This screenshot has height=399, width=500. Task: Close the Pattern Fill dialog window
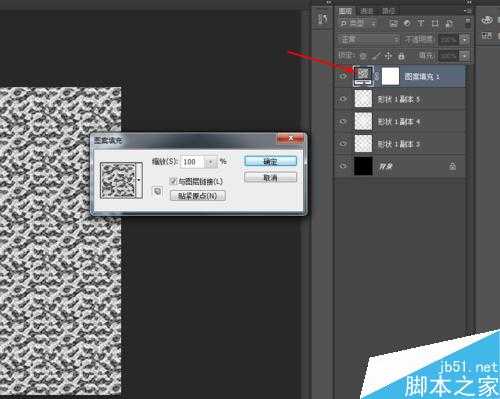[291, 138]
